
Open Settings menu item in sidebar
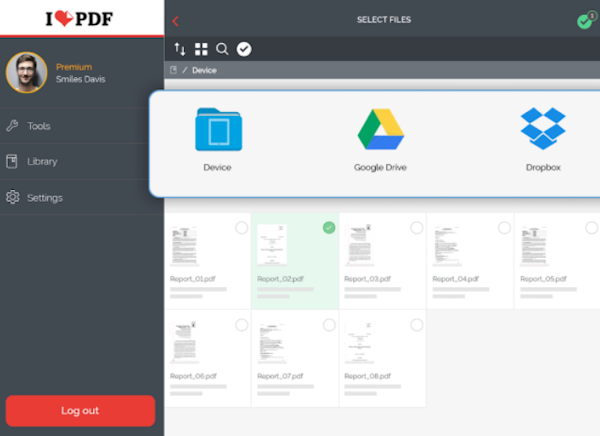[x=82, y=198]
